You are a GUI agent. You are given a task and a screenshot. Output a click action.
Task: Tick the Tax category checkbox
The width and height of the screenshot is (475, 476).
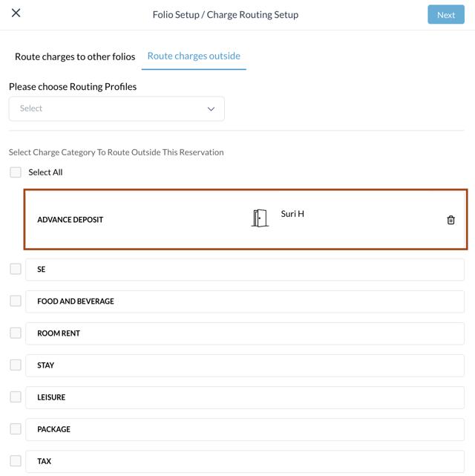point(16,460)
